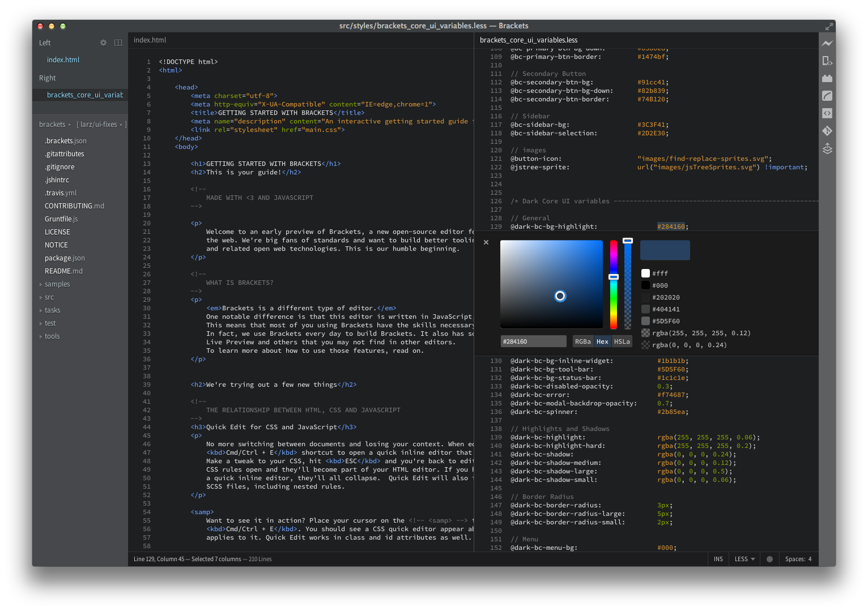868x611 pixels.
Task: Expand the src folder
Action: pos(49,297)
